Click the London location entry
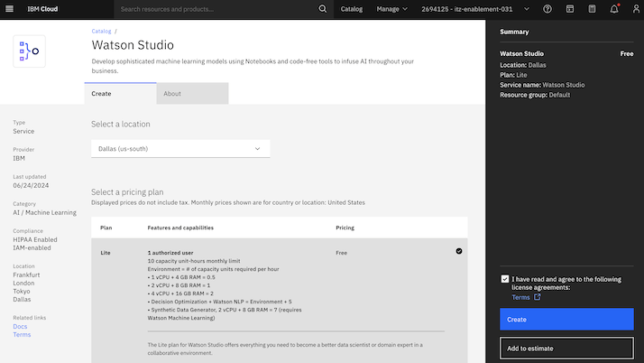 click(23, 284)
